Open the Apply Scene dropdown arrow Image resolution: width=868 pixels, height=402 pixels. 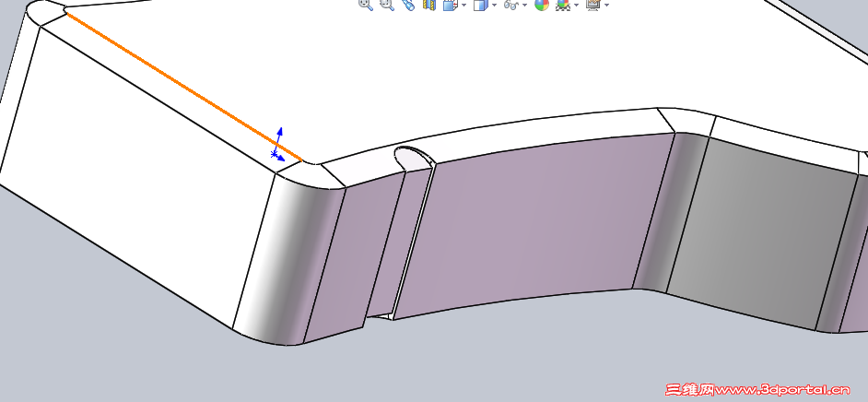pos(576,5)
